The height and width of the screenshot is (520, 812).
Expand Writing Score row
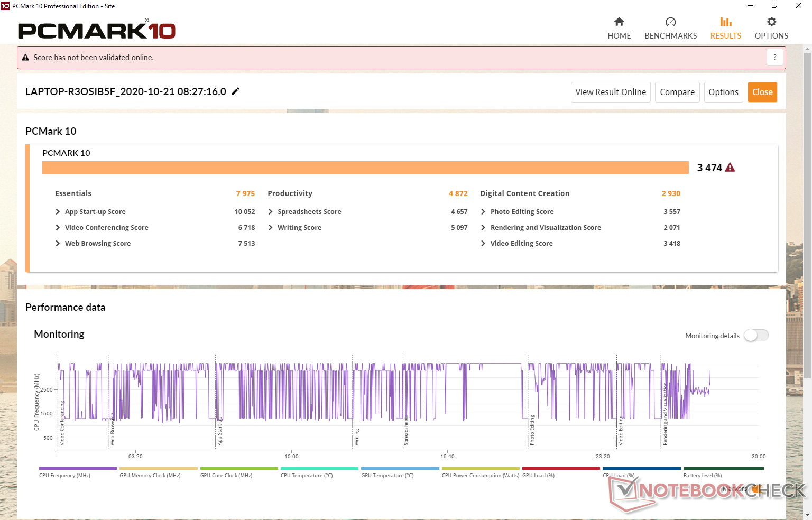[271, 228]
